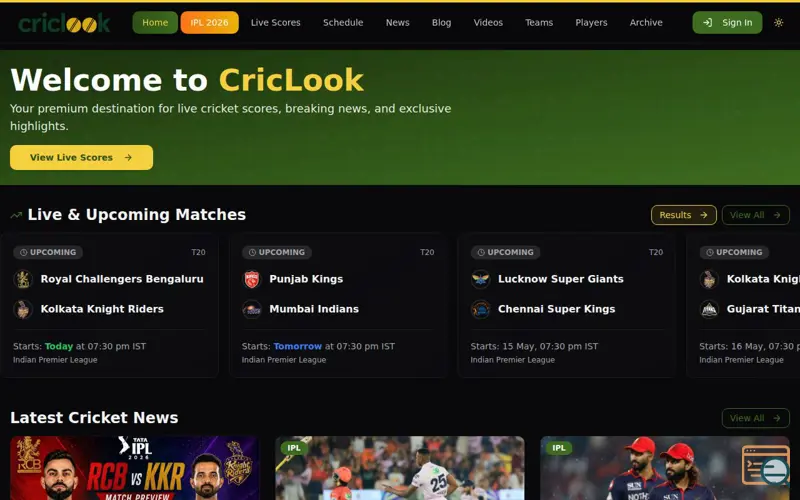
Task: Open the News nav item
Action: coord(397,22)
